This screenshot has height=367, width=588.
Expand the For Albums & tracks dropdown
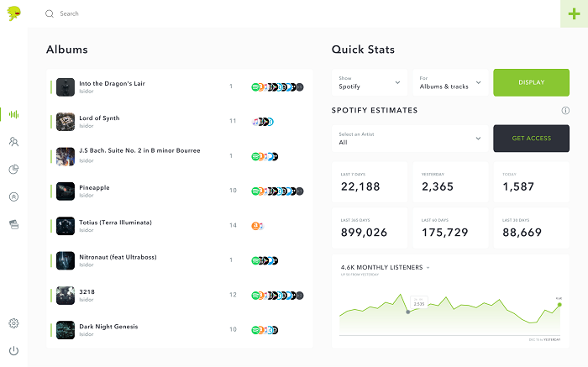(x=449, y=82)
